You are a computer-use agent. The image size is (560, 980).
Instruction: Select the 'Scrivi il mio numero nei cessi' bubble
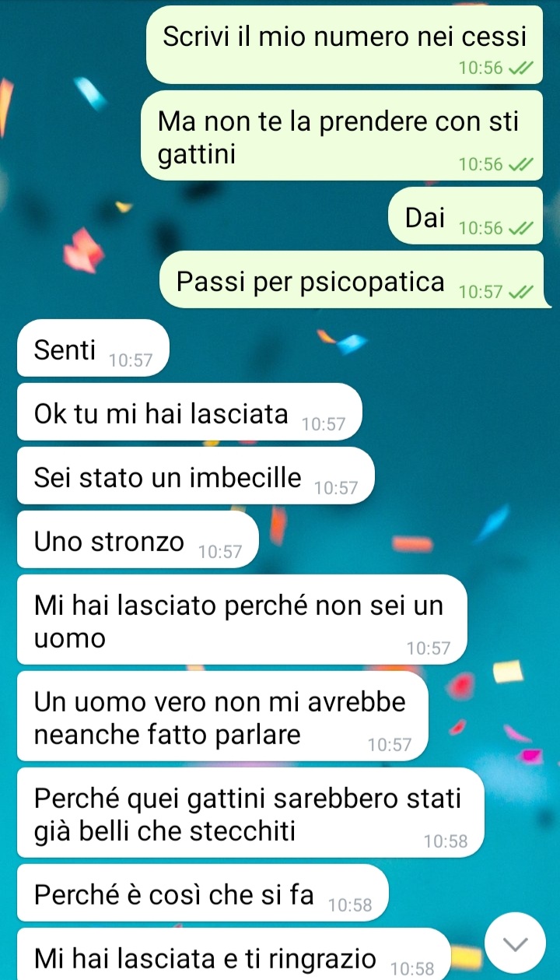tap(345, 44)
